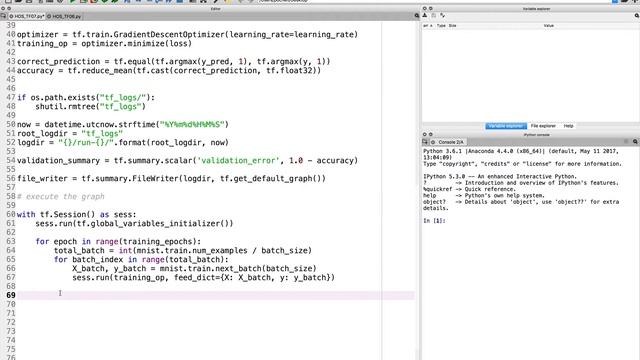
Task: Click 'total_batch' at start of line 64
Action: [79, 251]
